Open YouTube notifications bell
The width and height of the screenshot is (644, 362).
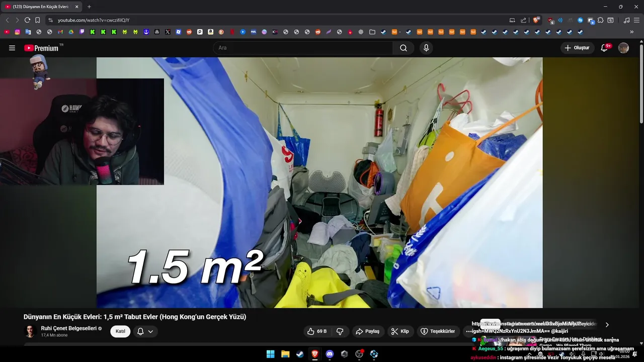pos(605,48)
